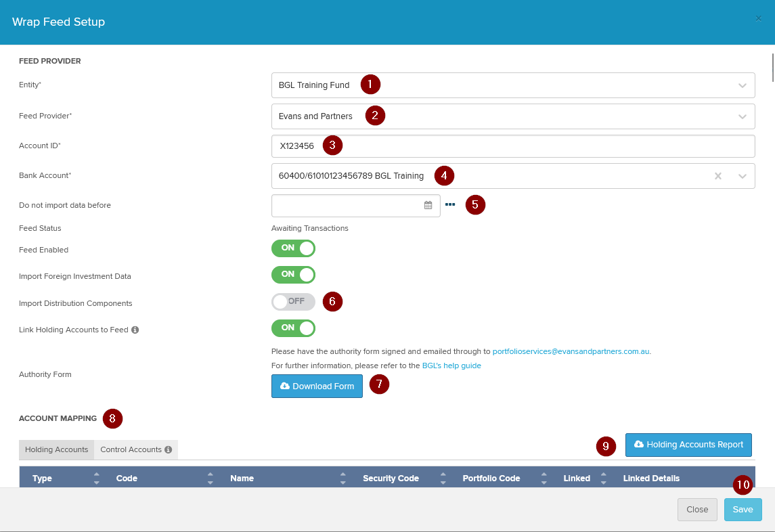Save the wrap feed setup
The image size is (775, 532).
[743, 509]
